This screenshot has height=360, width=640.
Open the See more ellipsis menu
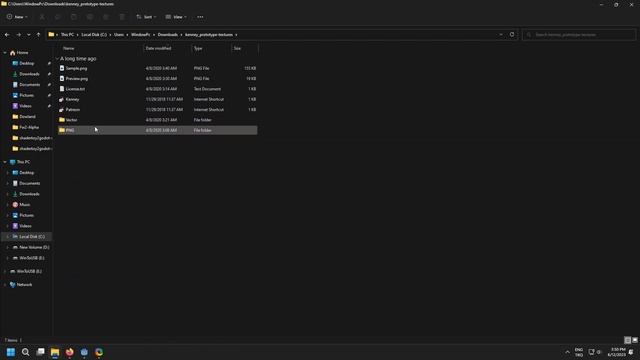coord(200,17)
